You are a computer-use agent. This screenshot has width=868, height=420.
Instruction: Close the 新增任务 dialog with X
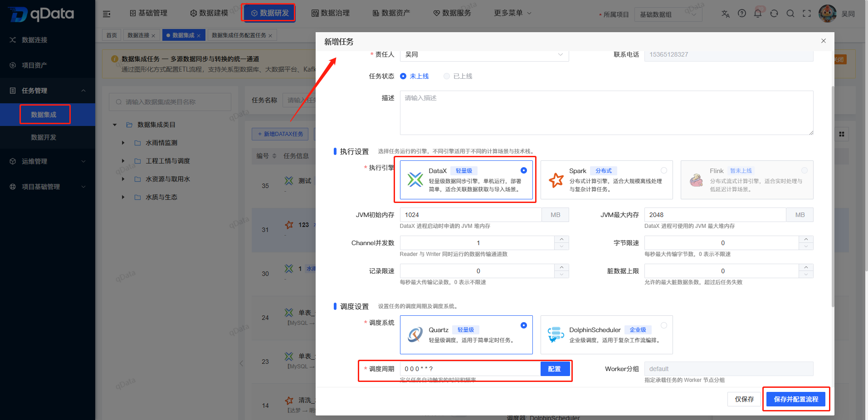[x=824, y=41]
